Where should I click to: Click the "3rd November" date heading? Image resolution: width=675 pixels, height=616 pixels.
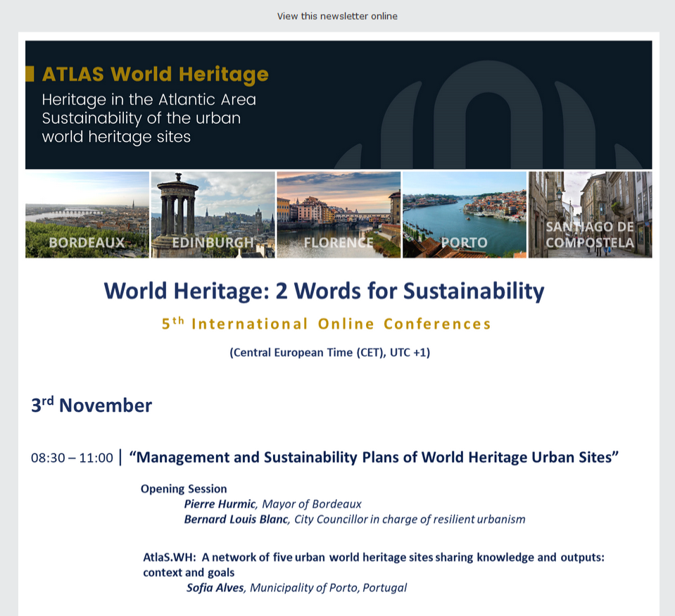(92, 405)
